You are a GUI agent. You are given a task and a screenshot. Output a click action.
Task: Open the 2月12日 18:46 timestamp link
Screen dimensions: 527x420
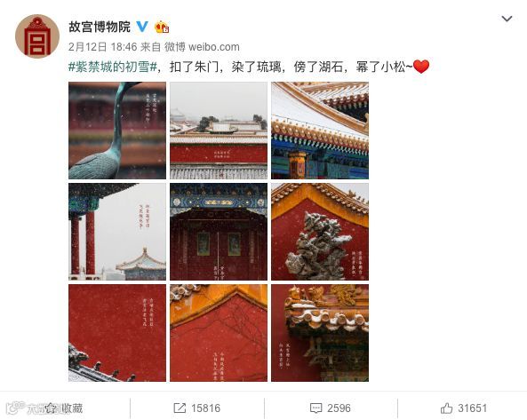click(x=102, y=47)
